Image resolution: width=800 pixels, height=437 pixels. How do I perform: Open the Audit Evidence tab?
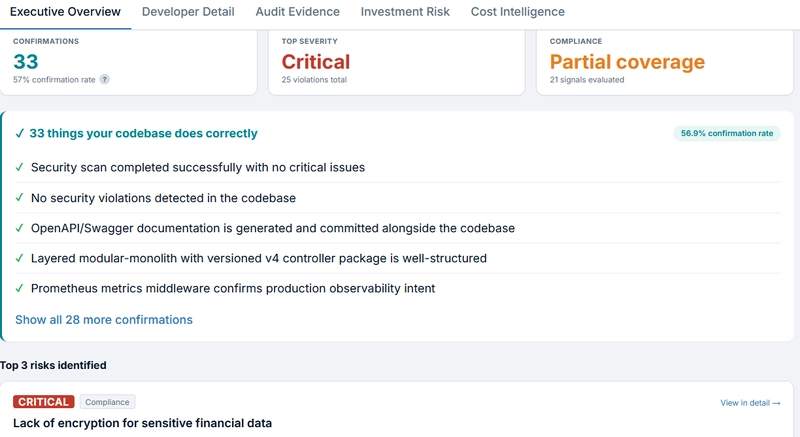(297, 12)
